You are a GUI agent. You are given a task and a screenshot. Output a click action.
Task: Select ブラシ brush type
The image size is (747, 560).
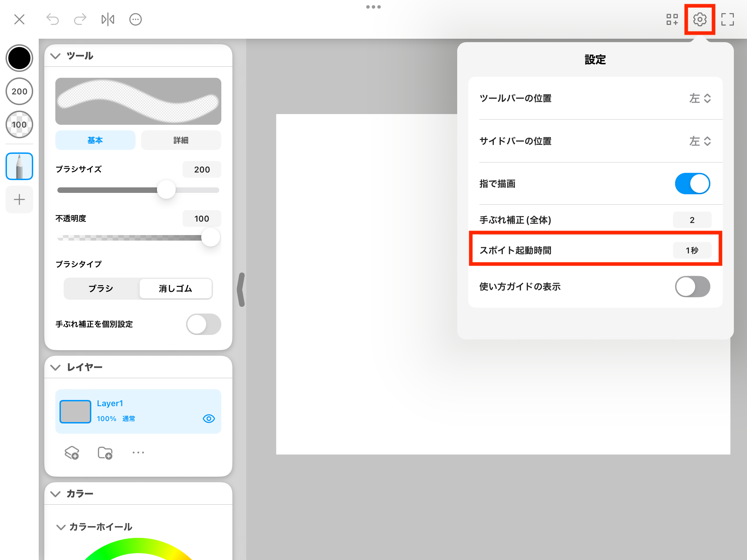point(101,289)
